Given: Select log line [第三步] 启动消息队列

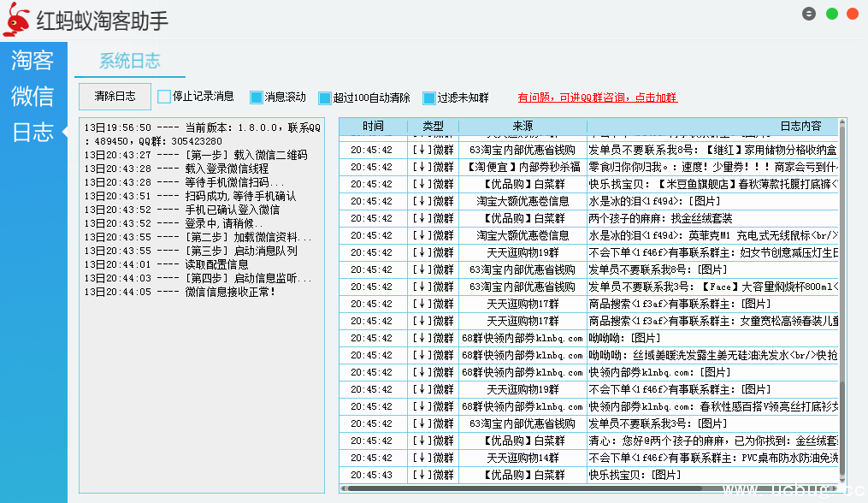Looking at the screenshot, I should click(191, 251).
